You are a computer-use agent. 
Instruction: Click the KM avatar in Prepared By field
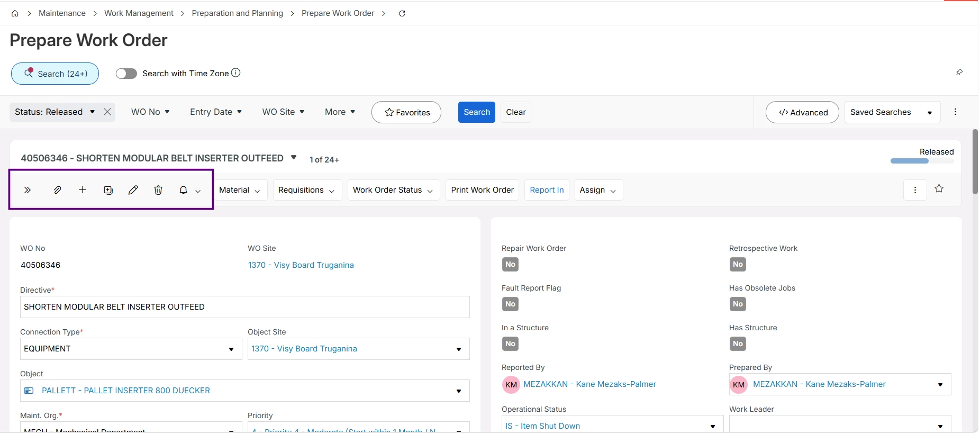pos(739,385)
